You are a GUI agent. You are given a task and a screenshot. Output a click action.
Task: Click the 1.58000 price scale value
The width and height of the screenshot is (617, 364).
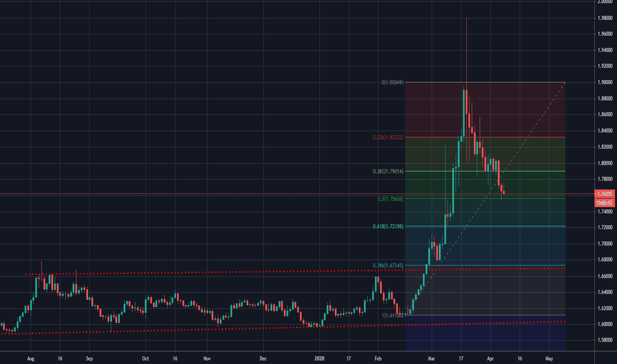pos(605,340)
